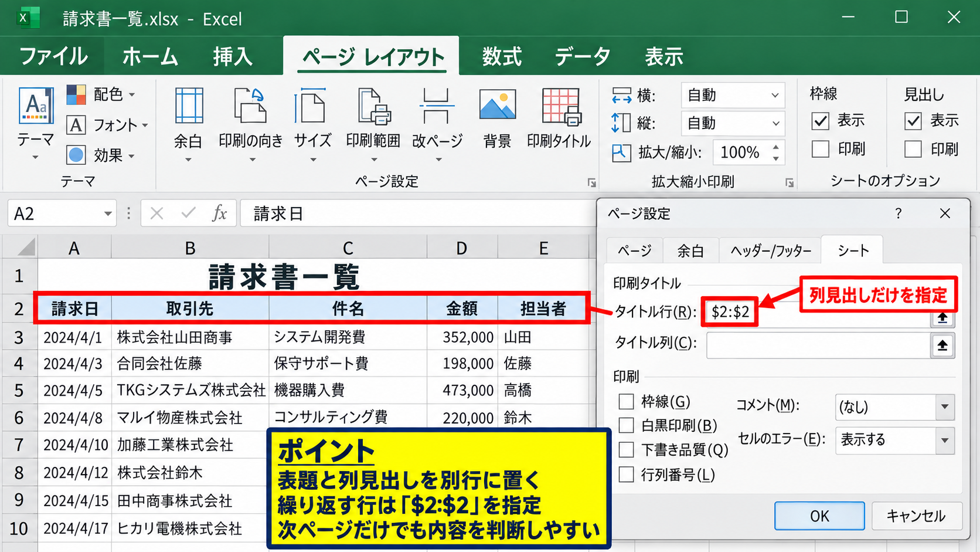Enable 見出し 印刷 in the ribbon
This screenshot has height=552, width=980.
(913, 149)
